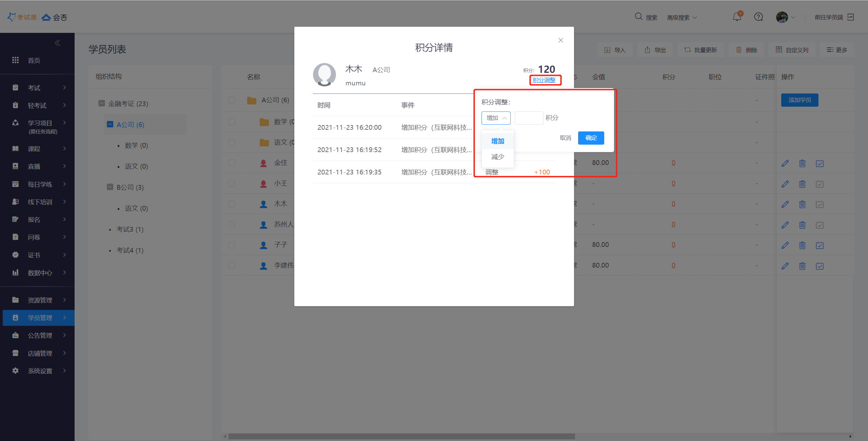Click the trash icon in 小王 row
The width and height of the screenshot is (868, 441).
pos(802,184)
